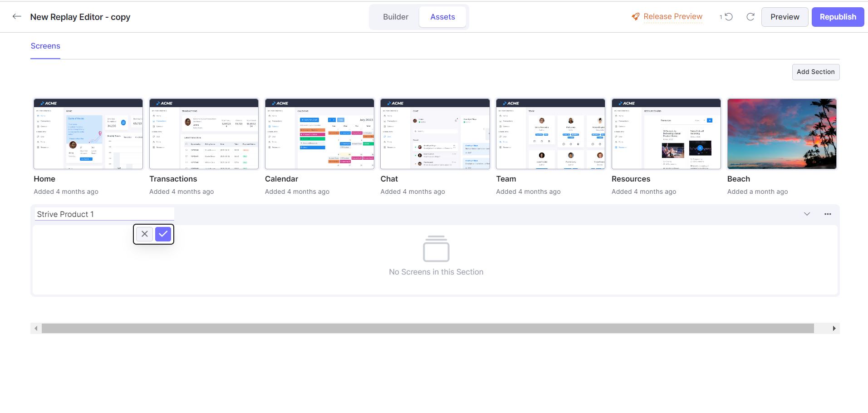
Task: Click the Preview button
Action: pyautogui.click(x=785, y=17)
